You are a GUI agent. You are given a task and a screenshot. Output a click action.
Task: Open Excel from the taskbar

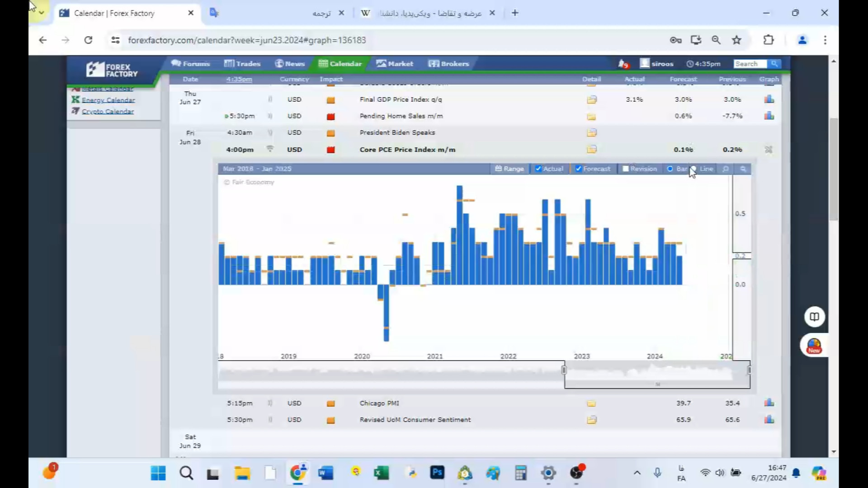click(x=382, y=473)
